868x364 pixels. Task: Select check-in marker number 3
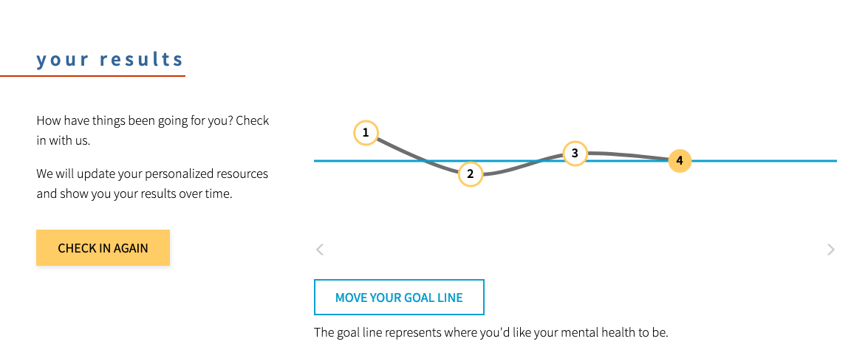click(x=575, y=154)
